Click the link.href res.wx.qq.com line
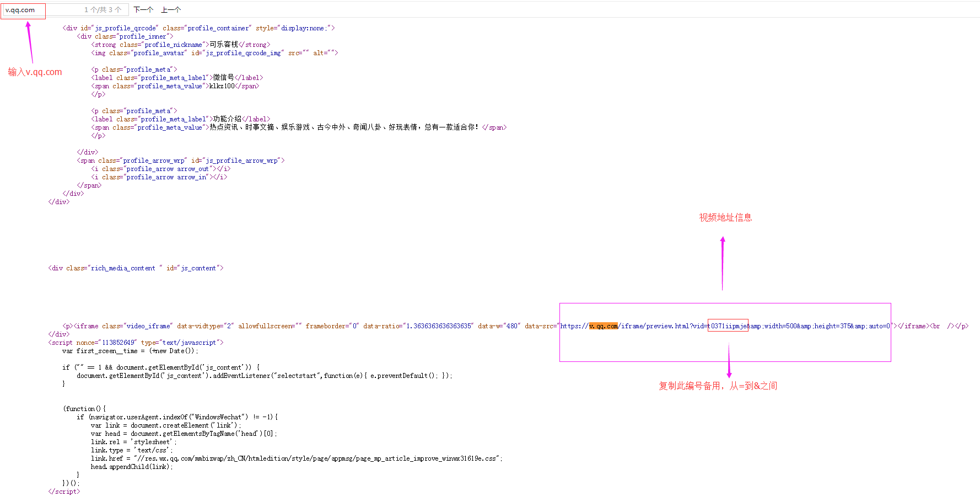The width and height of the screenshot is (980, 496). click(297, 458)
